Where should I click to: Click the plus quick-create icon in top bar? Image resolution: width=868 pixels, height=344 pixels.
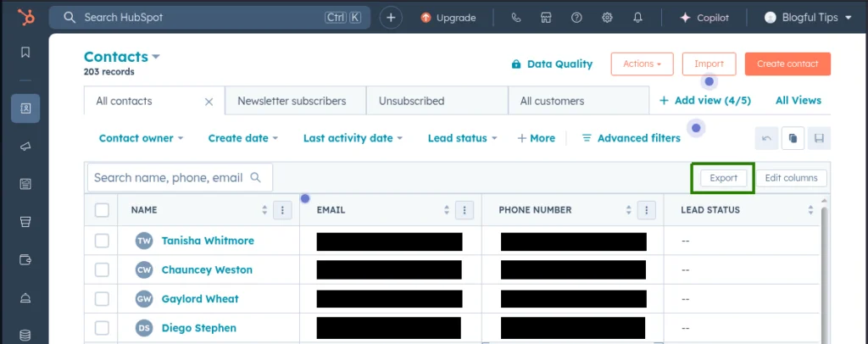click(391, 18)
